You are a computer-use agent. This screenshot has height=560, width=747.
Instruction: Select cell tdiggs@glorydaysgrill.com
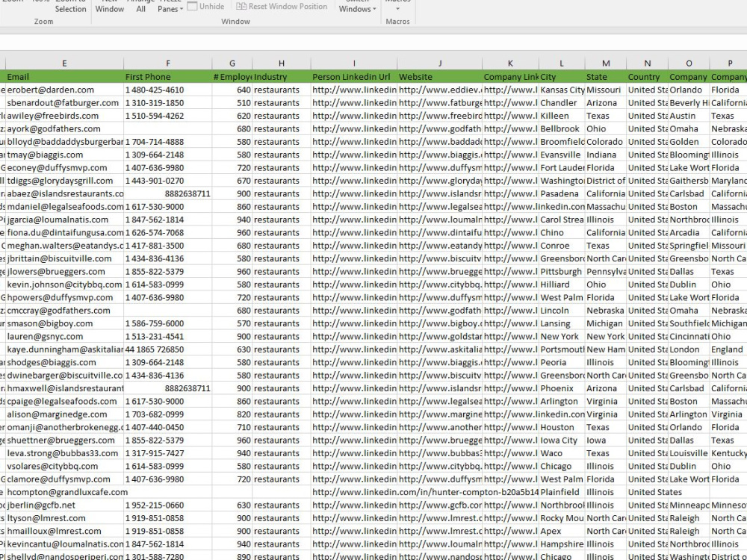(x=64, y=181)
